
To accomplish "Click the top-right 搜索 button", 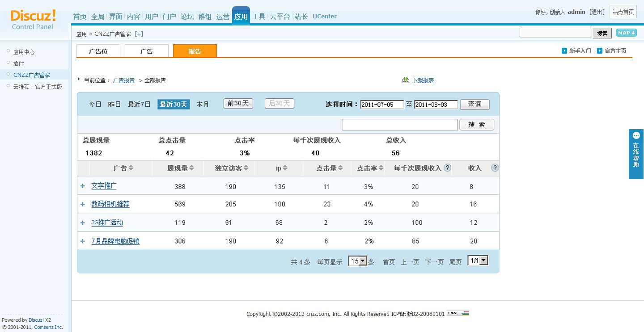I will pos(602,33).
